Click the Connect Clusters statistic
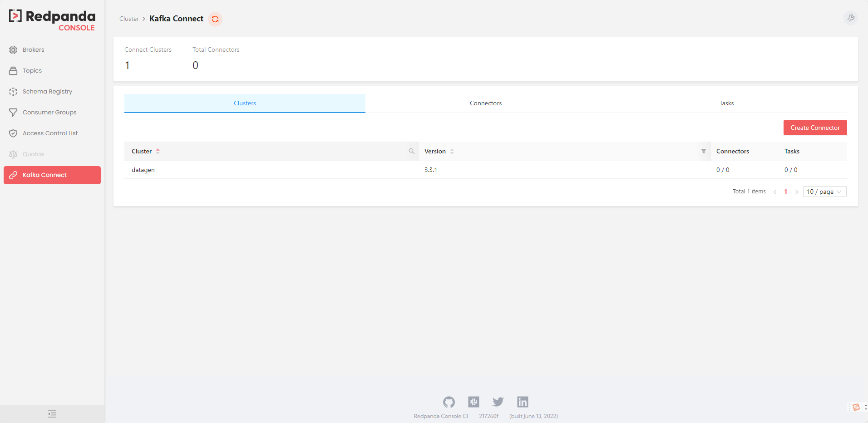 point(148,59)
